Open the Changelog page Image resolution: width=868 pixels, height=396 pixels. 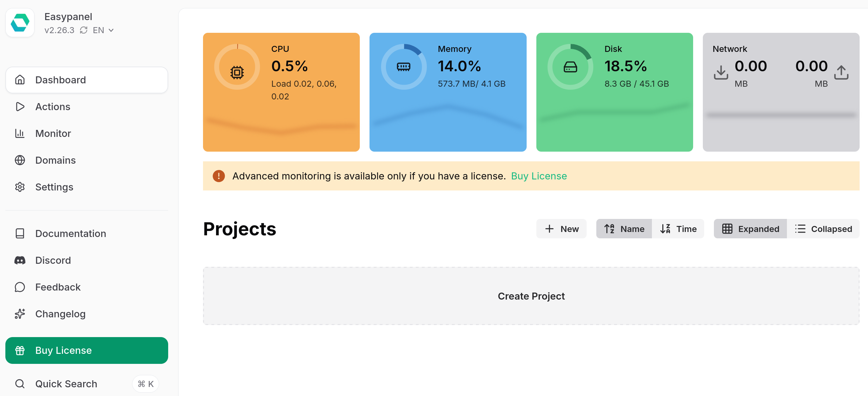(x=60, y=314)
